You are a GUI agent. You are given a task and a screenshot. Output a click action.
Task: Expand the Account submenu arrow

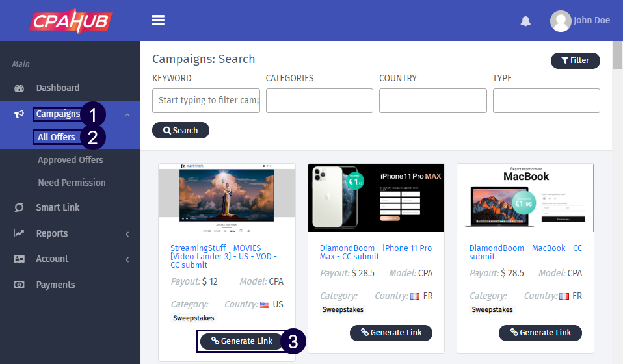(127, 259)
